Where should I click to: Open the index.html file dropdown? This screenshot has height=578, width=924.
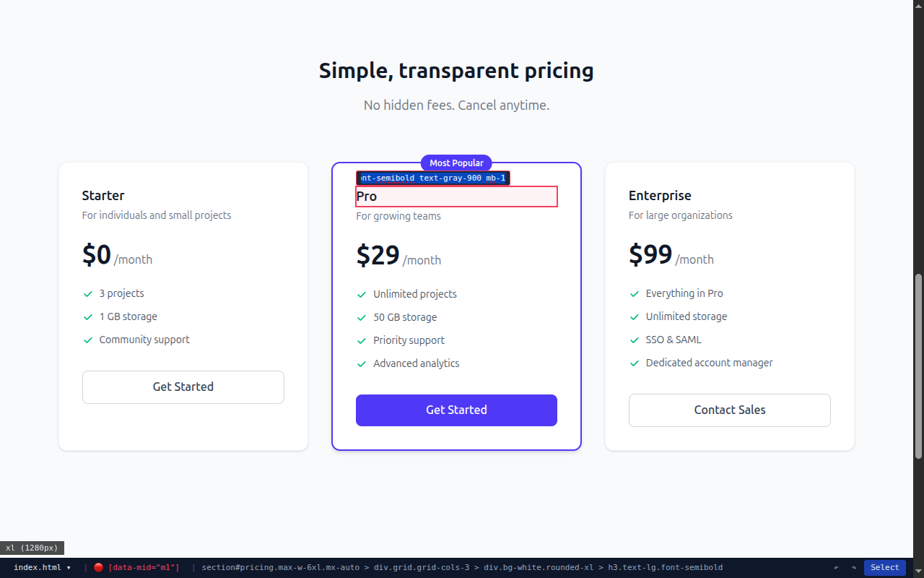43,568
